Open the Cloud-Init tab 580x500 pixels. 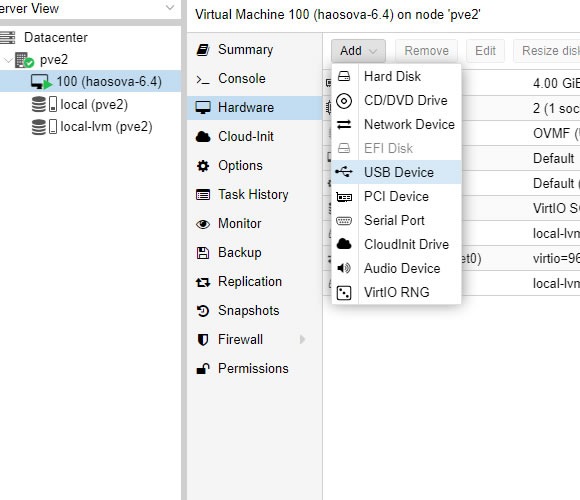click(254, 136)
